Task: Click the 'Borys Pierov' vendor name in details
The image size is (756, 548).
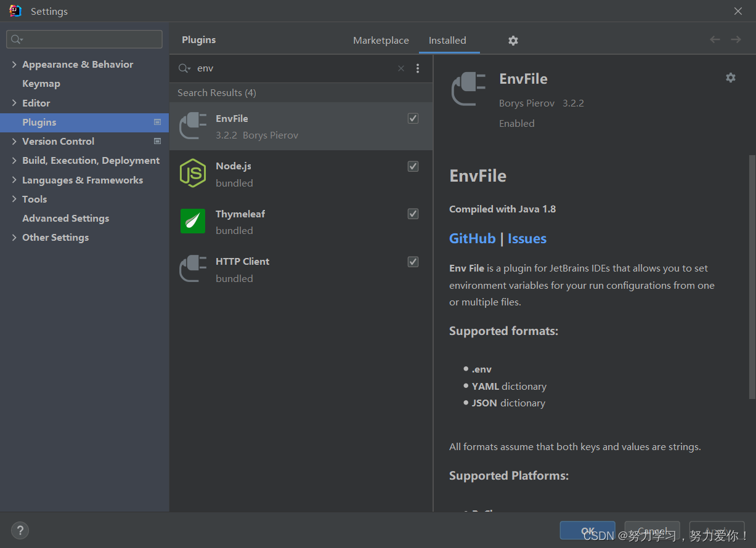Action: tap(527, 103)
